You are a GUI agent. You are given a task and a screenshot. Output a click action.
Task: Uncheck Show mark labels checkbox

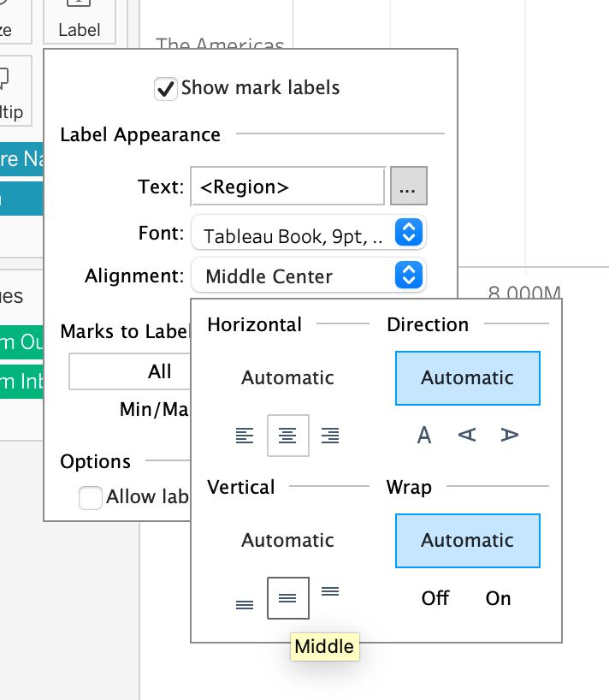point(165,88)
